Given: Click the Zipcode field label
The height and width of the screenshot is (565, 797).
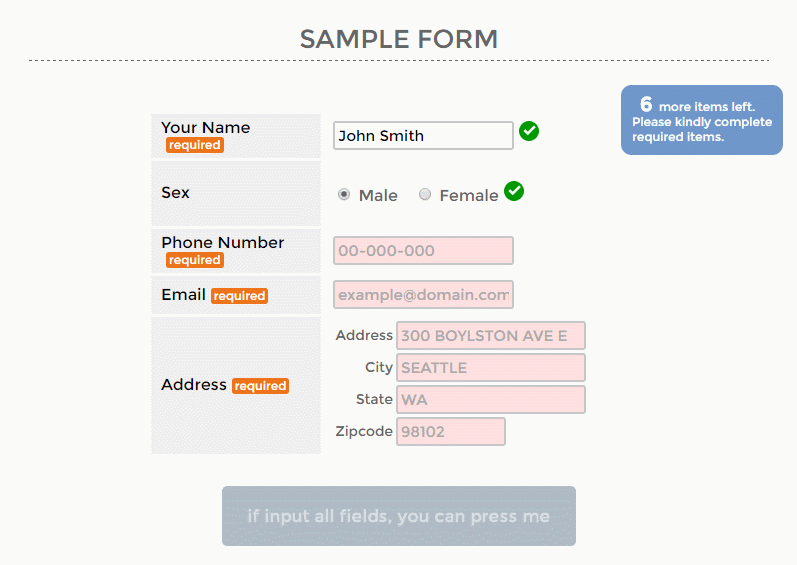Looking at the screenshot, I should coord(364,431).
